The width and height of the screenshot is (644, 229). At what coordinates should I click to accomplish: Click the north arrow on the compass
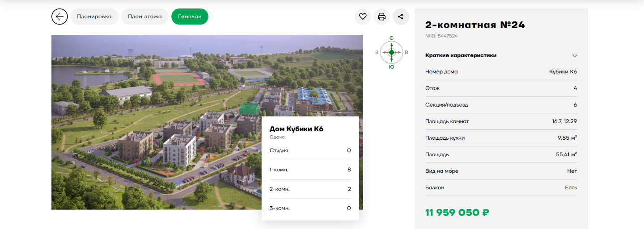tap(392, 46)
